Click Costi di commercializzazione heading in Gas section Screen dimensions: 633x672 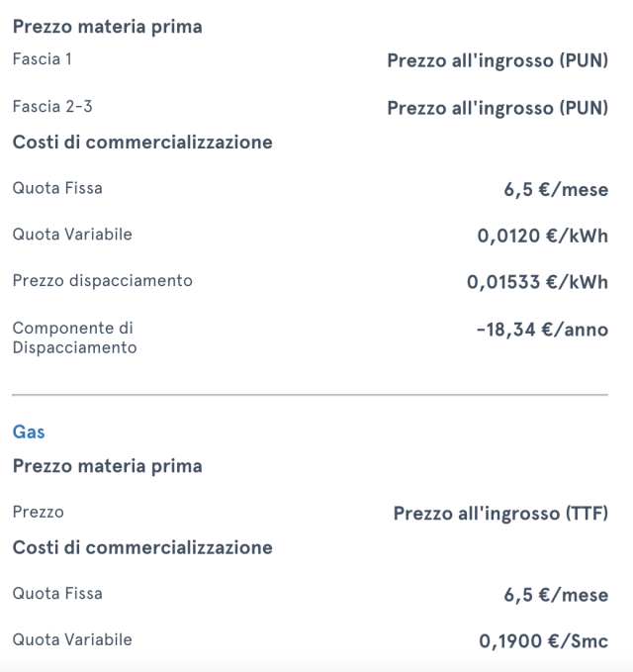(x=142, y=547)
